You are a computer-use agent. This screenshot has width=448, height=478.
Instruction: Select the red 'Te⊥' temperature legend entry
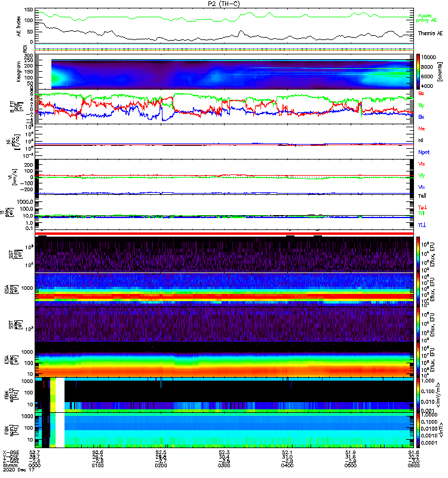coord(422,207)
